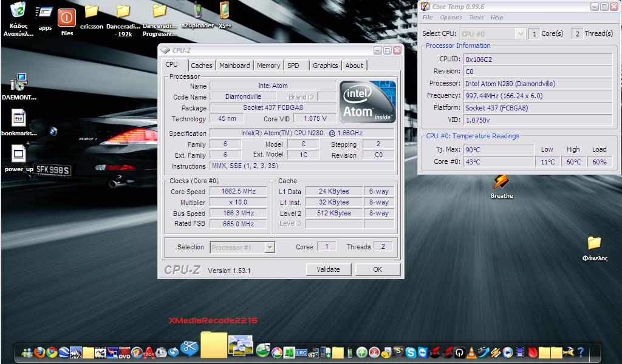Launch Google Chrome from the dock

52,352
